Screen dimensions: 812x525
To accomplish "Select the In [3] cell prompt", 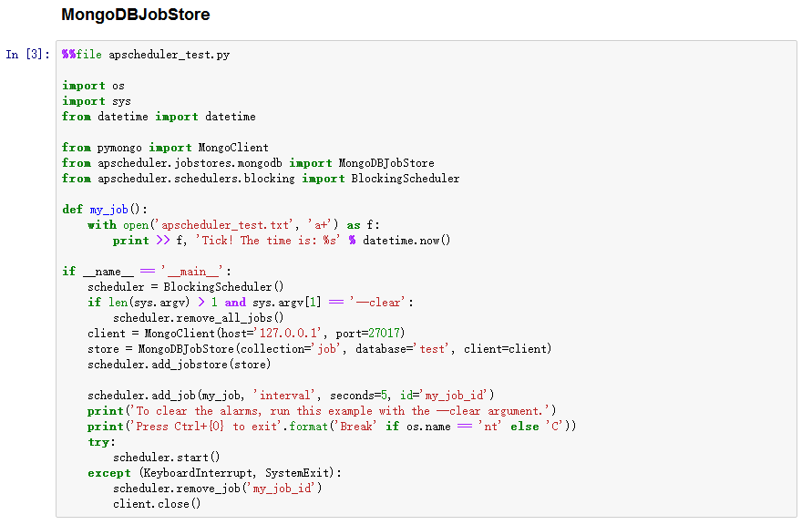I will (x=27, y=55).
